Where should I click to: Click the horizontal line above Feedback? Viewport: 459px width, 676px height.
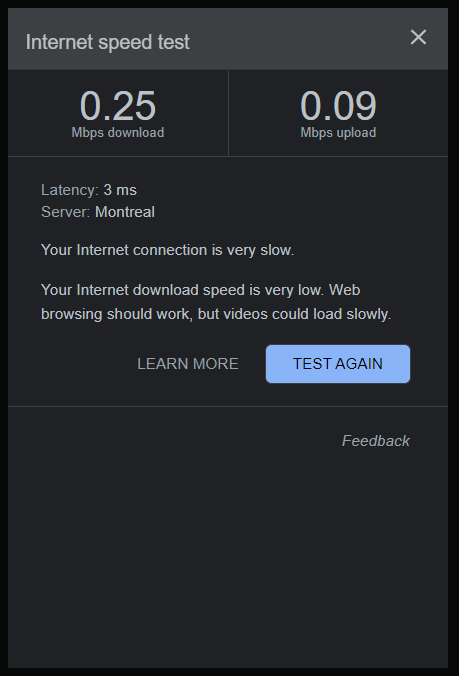pos(228,406)
